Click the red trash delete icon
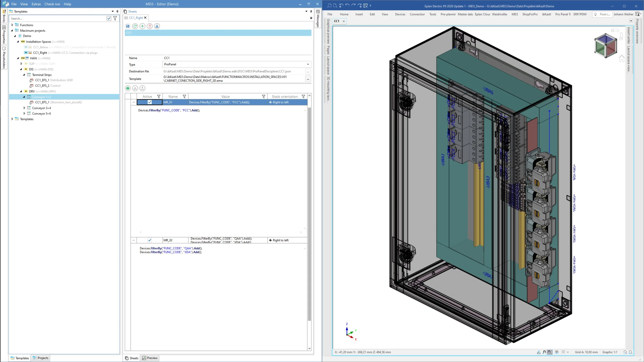644x362 pixels. click(x=150, y=26)
